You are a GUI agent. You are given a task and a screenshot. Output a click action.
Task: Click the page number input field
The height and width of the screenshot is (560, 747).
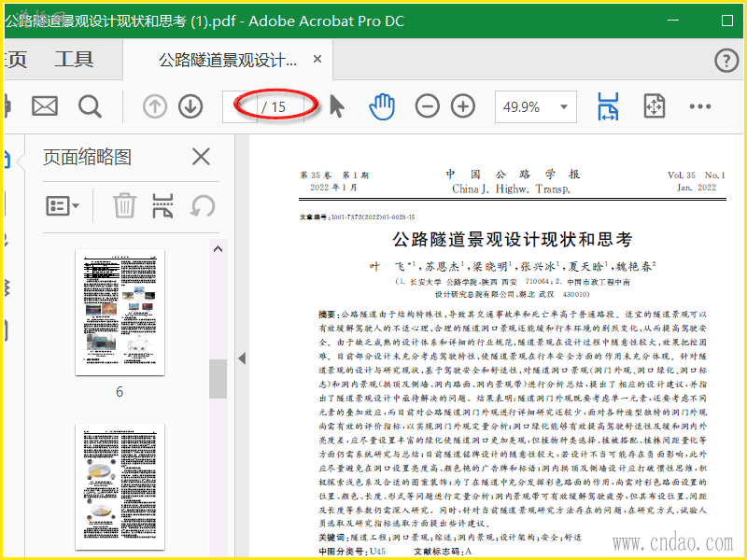[x=240, y=106]
